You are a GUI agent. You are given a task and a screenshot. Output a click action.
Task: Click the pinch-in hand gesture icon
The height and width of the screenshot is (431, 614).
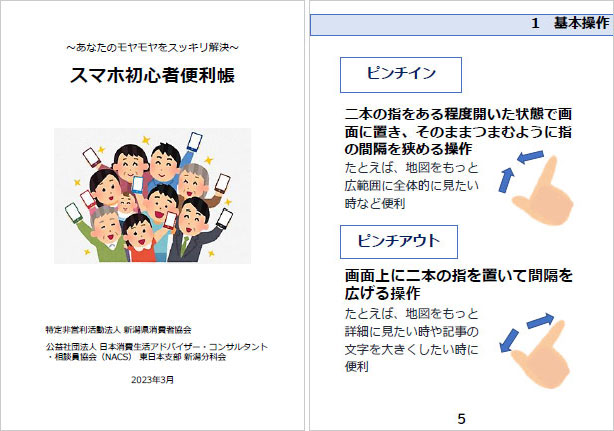click(543, 191)
